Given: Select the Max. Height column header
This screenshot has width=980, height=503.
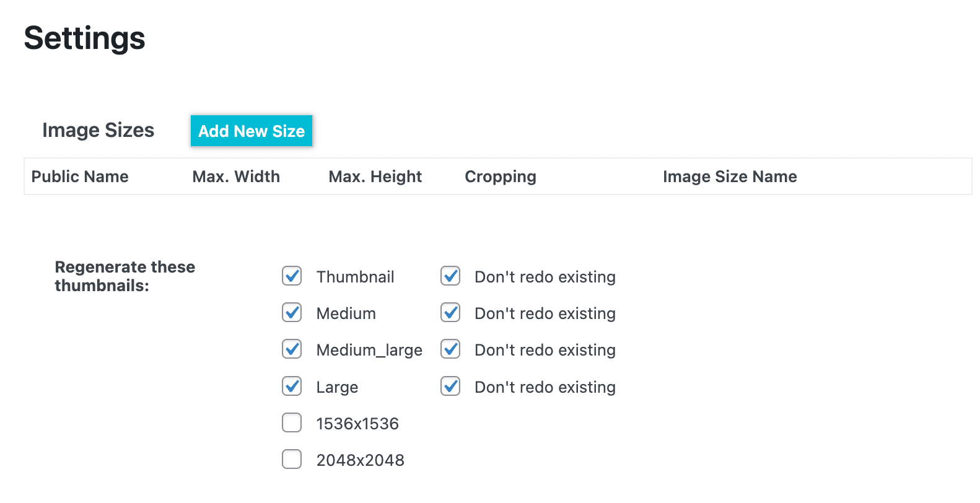Looking at the screenshot, I should tap(375, 177).
